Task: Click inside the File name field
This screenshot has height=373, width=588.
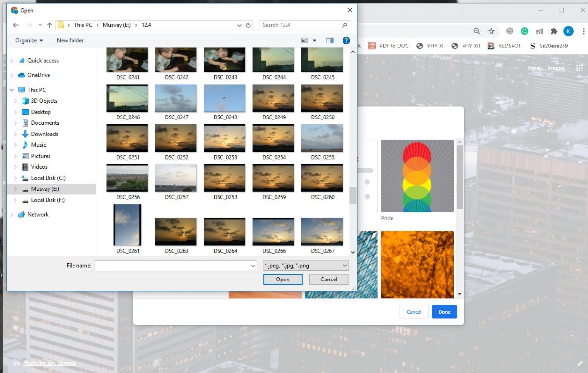Action: tap(171, 266)
